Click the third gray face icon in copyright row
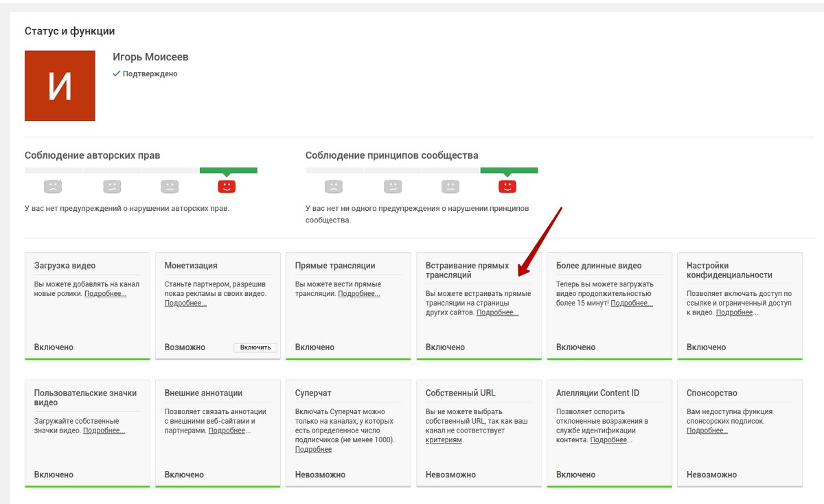The image size is (824, 504). [x=170, y=186]
